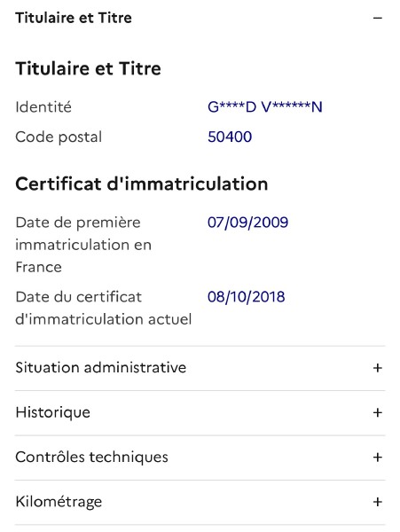Click the plus icon beside Situation administrative
Viewport: 400px width, 532px height.
pos(378,368)
